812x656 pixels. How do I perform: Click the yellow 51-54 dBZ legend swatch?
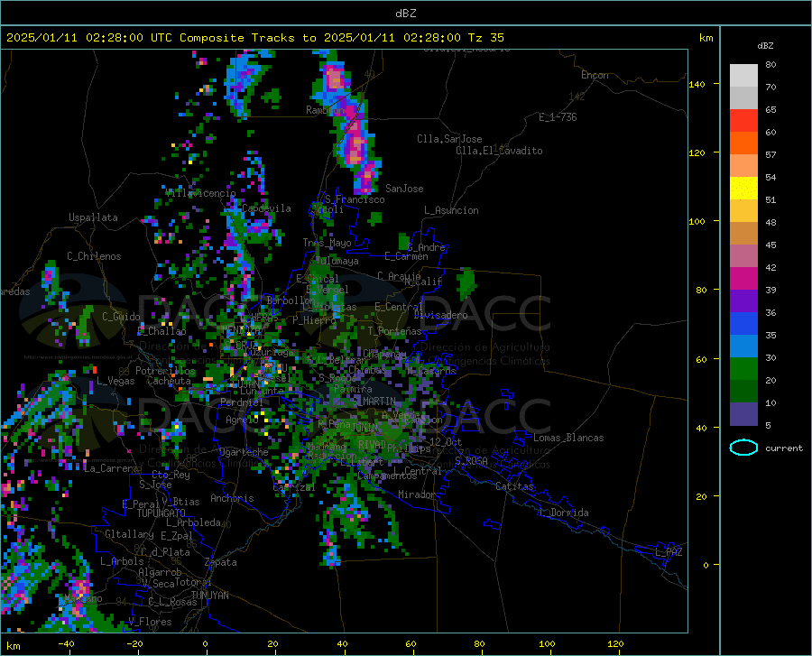(743, 189)
